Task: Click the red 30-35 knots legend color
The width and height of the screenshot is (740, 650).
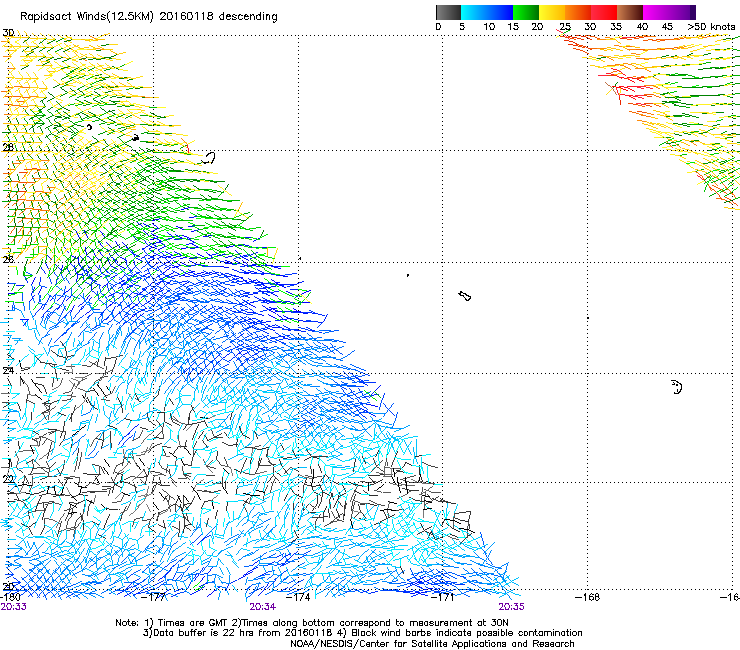Action: pos(604,12)
